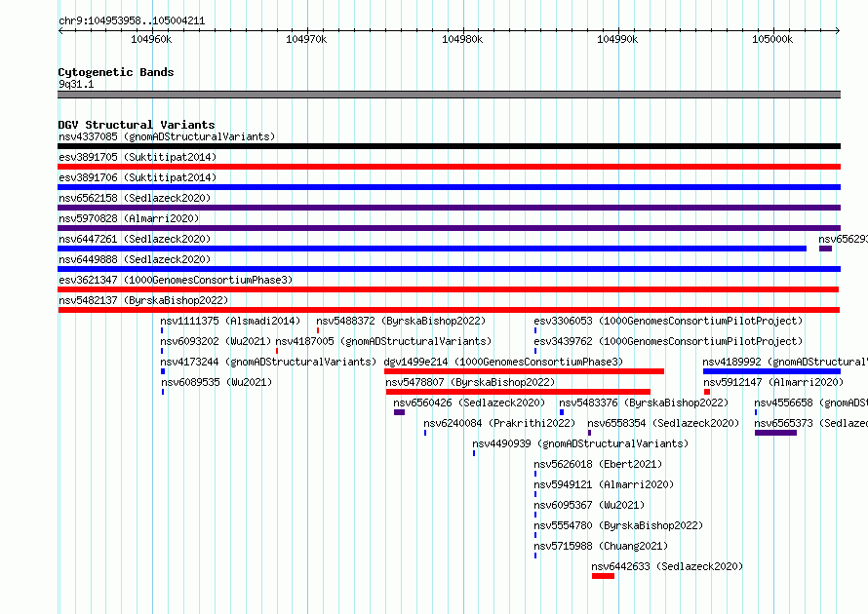Click esv3621347 (1000GenomesConsortiumPhase3) label
Image resolution: width=868 pixels, height=614 pixels.
click(x=176, y=280)
